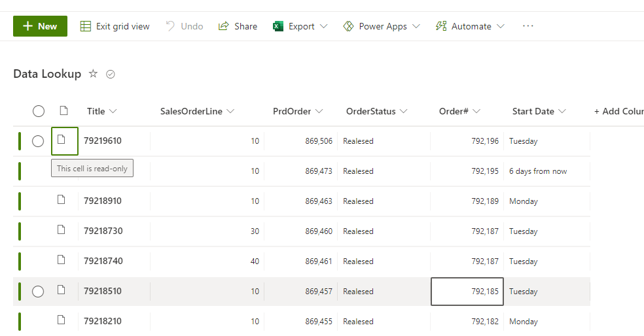Select the Order# cell 792,196
Viewport: 644px width, 336px height.
pos(467,141)
